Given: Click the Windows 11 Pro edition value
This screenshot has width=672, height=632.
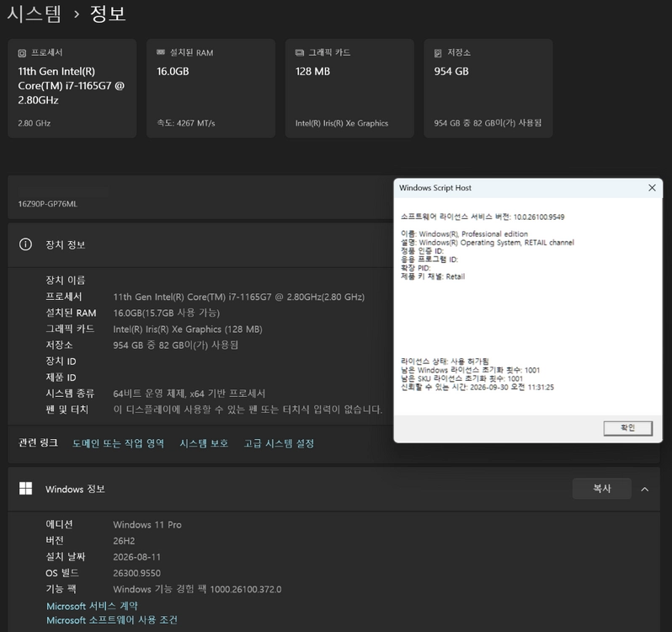Looking at the screenshot, I should 147,525.
